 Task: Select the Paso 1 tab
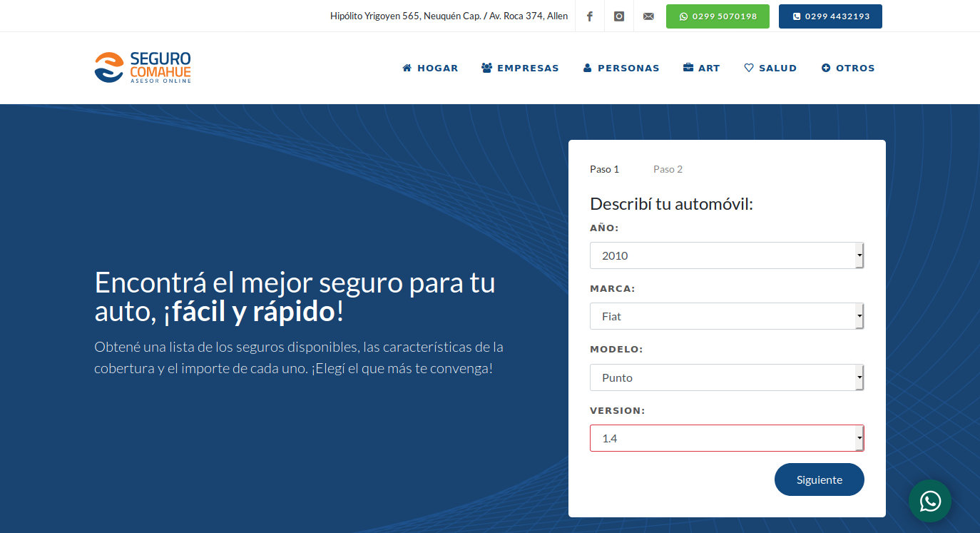(604, 169)
